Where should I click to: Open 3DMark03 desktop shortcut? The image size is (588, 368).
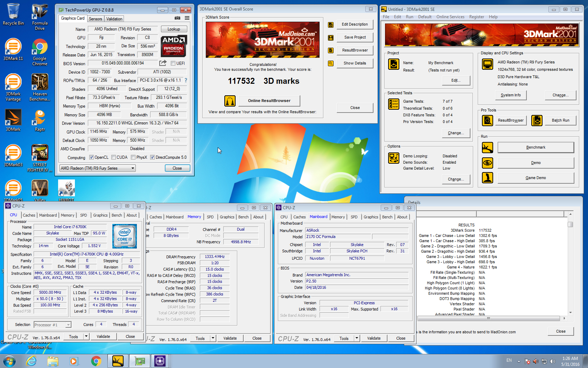tap(13, 156)
